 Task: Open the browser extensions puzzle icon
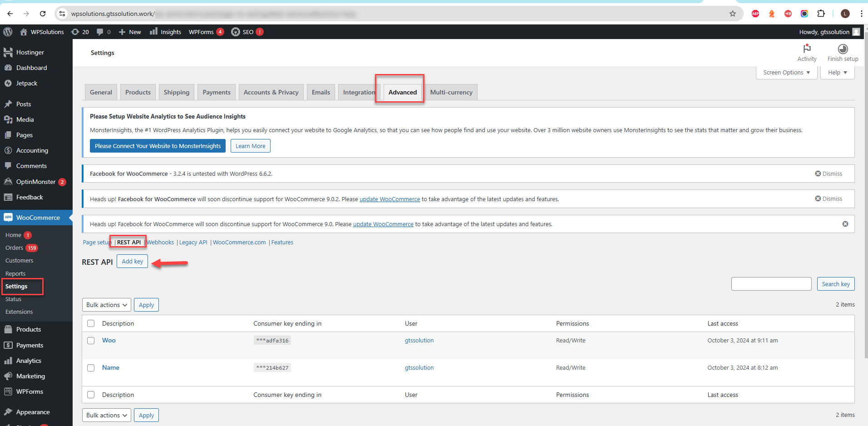[821, 14]
